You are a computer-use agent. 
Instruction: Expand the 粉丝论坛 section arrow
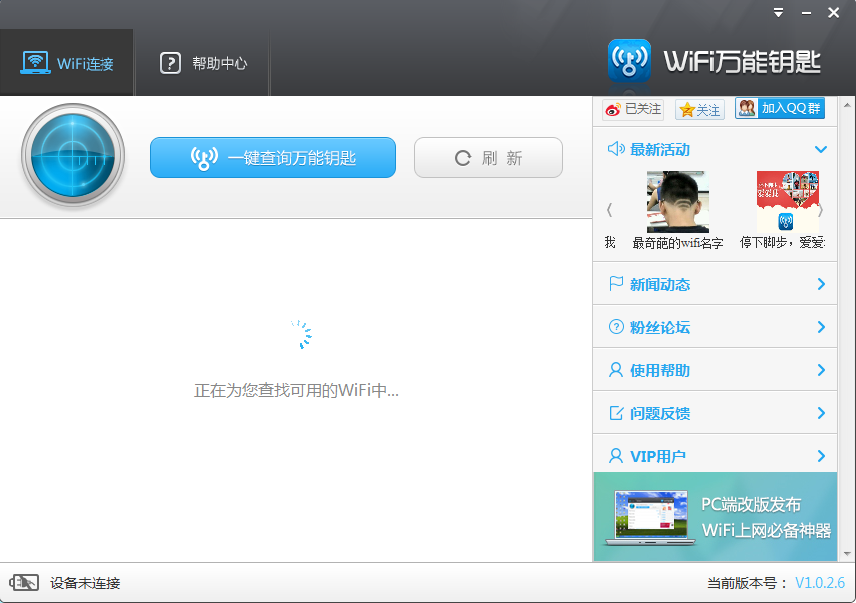tap(821, 327)
